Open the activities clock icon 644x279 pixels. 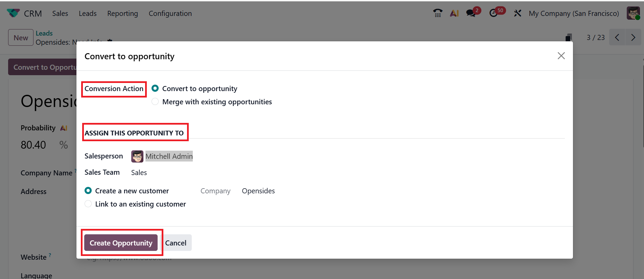click(x=494, y=13)
